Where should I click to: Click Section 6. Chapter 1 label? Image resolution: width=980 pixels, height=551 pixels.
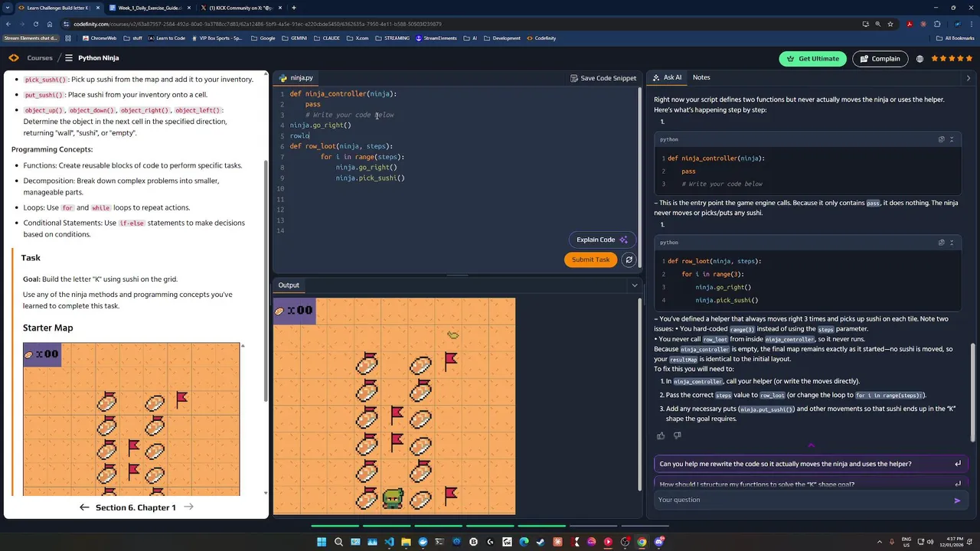coord(136,507)
